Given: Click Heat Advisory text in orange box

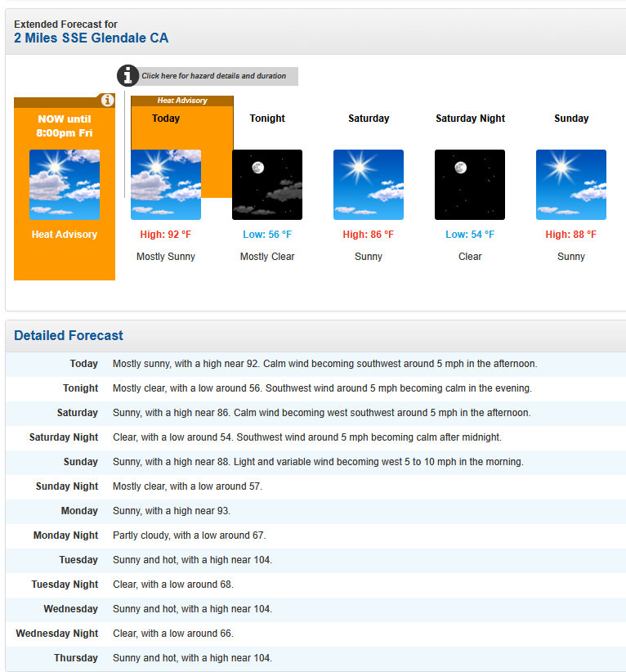Looking at the screenshot, I should point(65,235).
